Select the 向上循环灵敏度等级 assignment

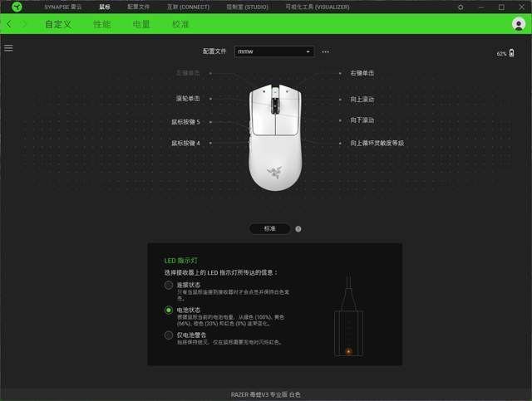tap(377, 144)
